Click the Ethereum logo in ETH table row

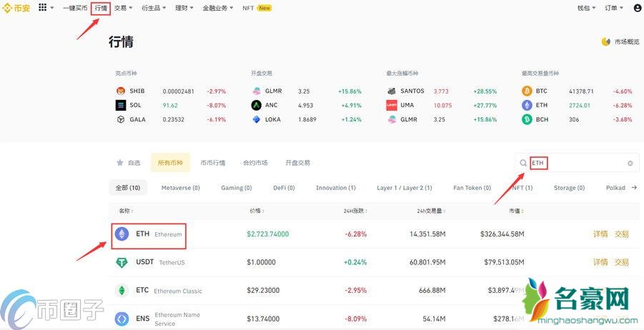click(122, 234)
